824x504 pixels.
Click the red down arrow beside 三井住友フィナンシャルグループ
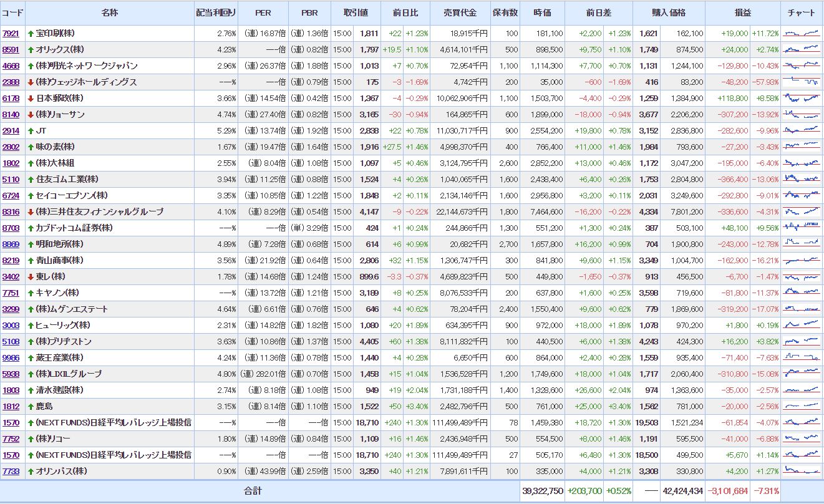[x=31, y=211]
